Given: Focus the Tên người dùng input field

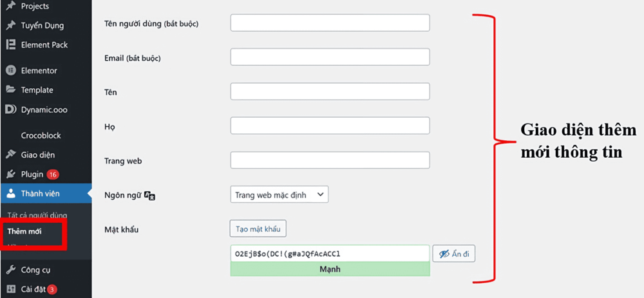Looking at the screenshot, I should 330,23.
